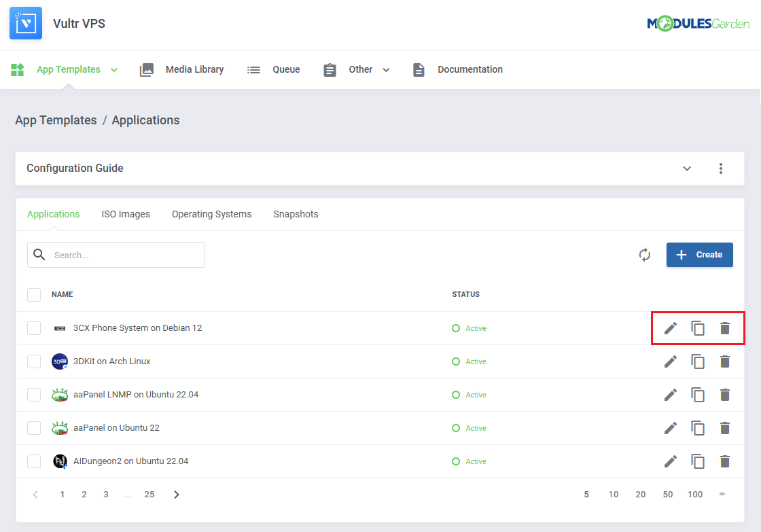
Task: Click the Documentation file icon
Action: (x=419, y=70)
